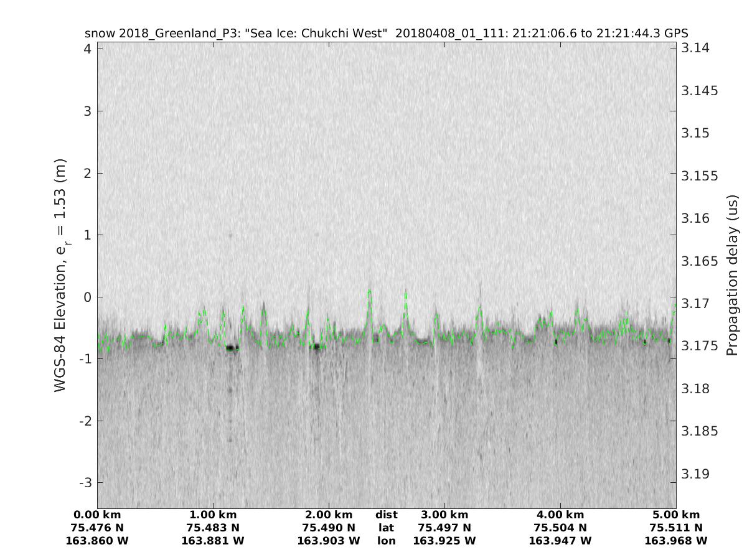Image resolution: width=747 pixels, height=560 pixels.
Task: Click the "Propagation delay (us)" axis label
Action: [x=731, y=274]
